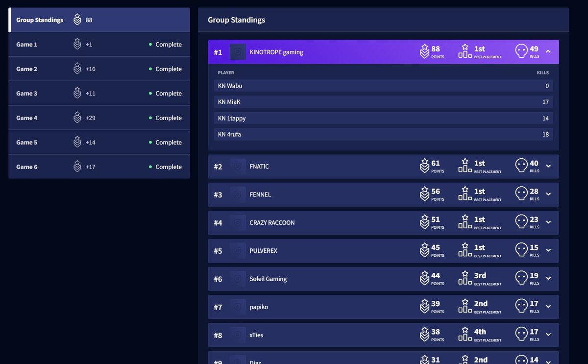588x364 pixels.
Task: Click the points badge icon for KINOTROPE gaming
Action: click(x=424, y=51)
